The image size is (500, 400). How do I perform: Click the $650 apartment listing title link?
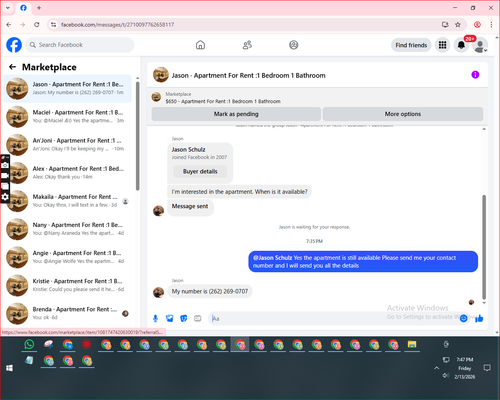[223, 101]
